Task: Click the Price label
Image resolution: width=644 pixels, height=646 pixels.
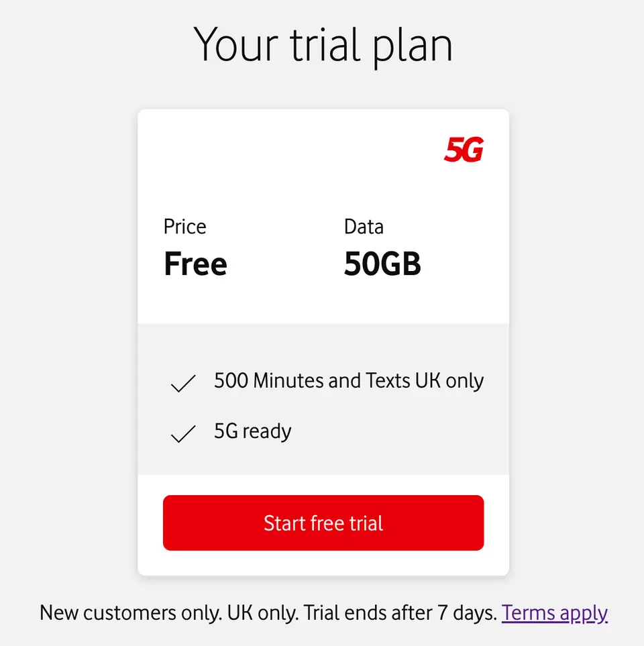Action: [184, 227]
